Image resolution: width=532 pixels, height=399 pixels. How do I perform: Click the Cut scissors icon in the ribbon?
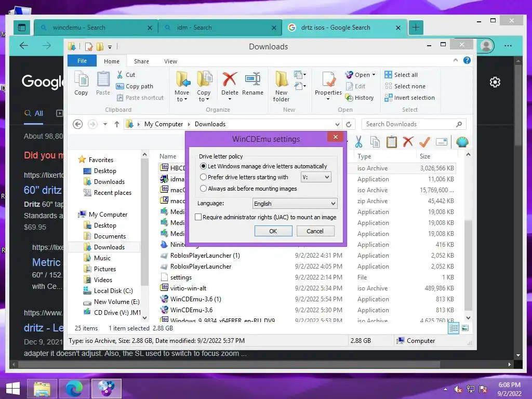click(x=120, y=75)
